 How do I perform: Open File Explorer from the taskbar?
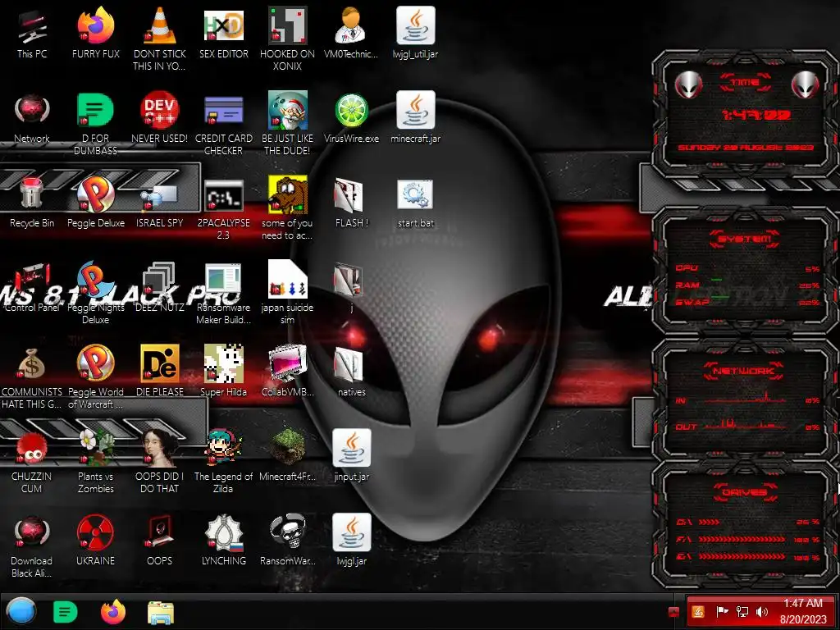(160, 612)
